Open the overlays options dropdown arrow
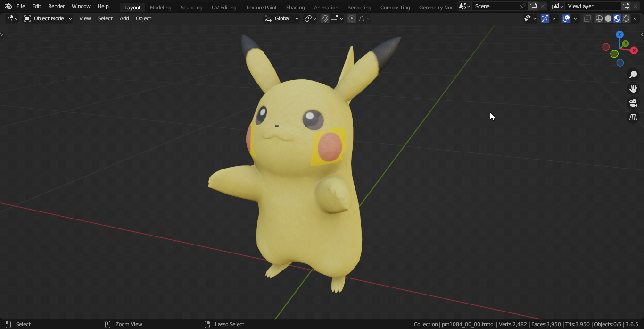This screenshot has width=644, height=329. [x=575, y=18]
